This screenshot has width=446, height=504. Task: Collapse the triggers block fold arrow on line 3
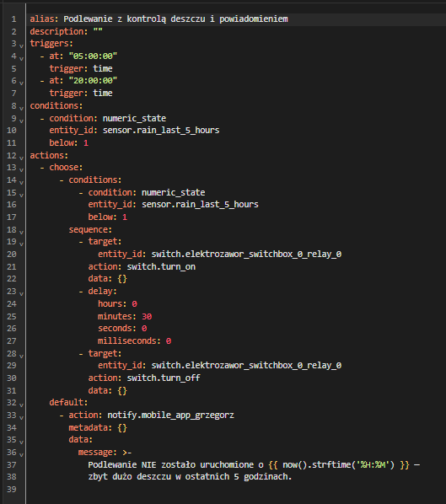coord(21,46)
